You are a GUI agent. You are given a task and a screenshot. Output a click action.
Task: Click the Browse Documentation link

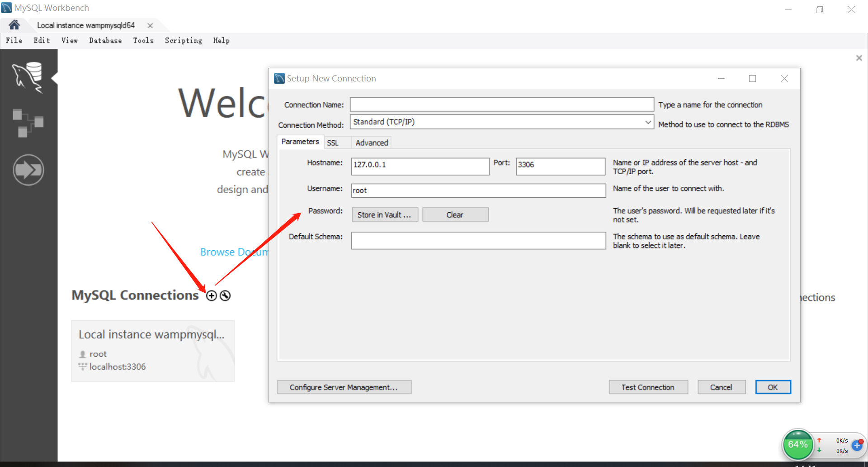tap(234, 252)
